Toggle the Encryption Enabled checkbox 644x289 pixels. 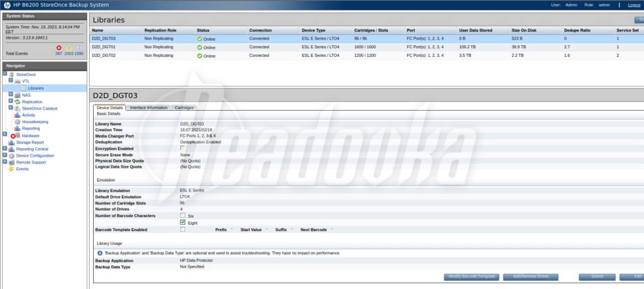pos(183,148)
